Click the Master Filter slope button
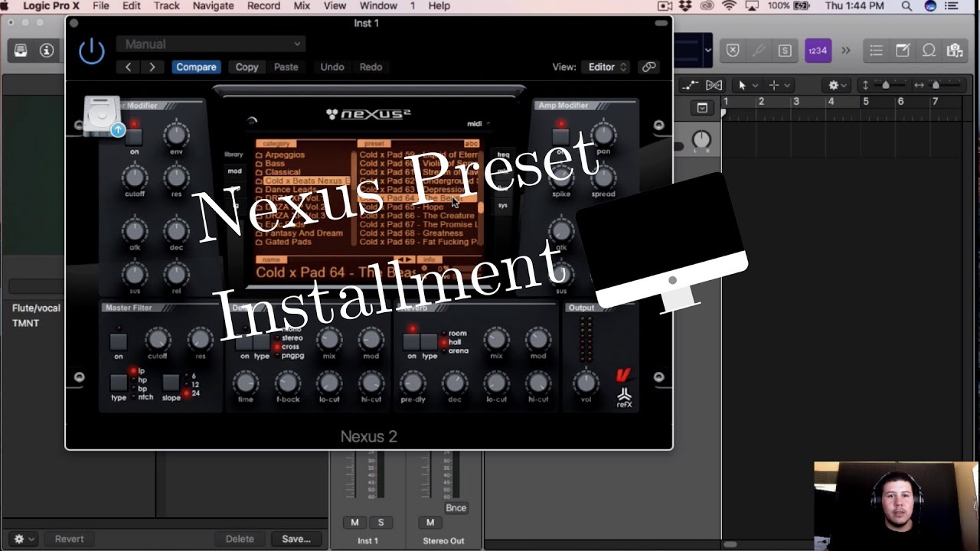 (x=171, y=382)
